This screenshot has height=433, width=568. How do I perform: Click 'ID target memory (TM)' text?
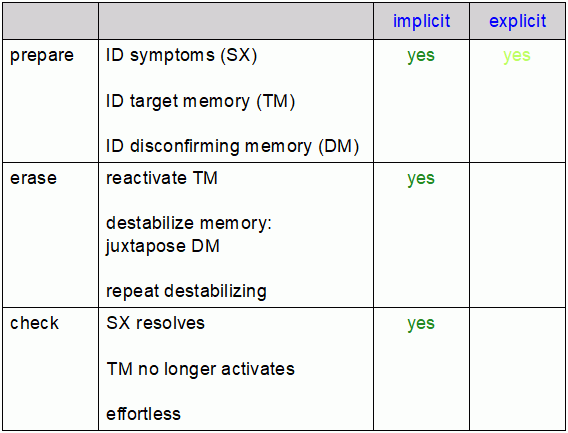coord(200,101)
